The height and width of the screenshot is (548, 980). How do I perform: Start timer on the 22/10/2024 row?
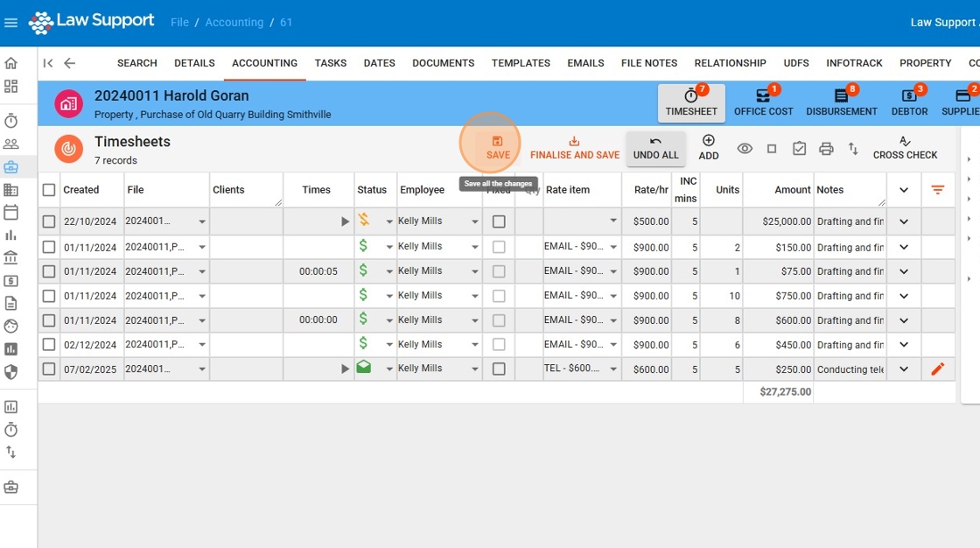pyautogui.click(x=345, y=221)
